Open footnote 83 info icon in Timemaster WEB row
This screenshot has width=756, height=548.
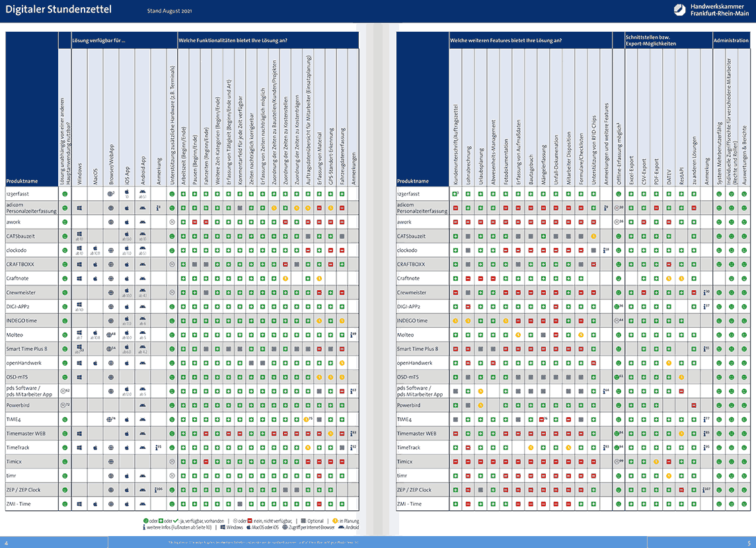pos(354,434)
